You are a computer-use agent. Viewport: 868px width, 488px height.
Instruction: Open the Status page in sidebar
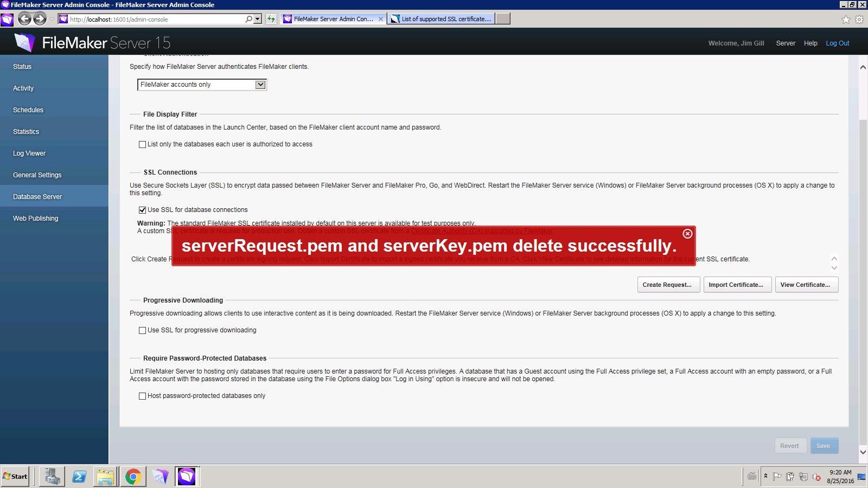coord(54,67)
